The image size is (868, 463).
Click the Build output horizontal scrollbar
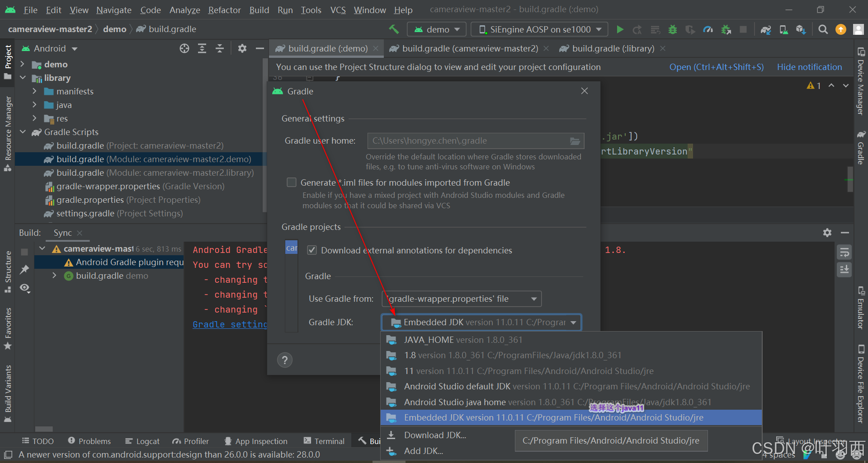coord(44,429)
